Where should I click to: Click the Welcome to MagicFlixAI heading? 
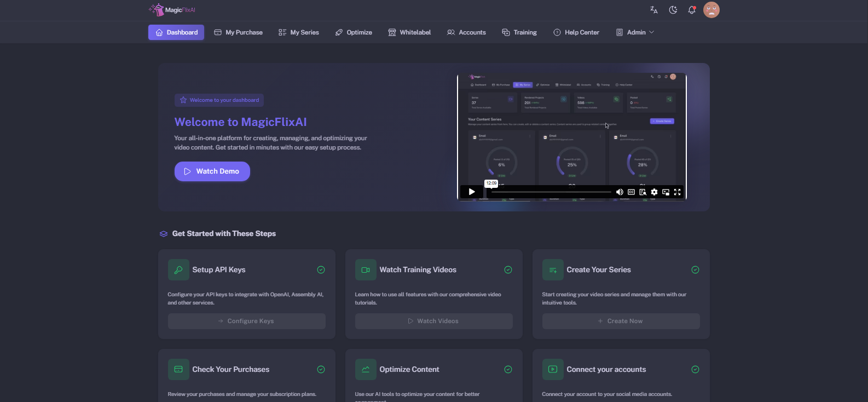pyautogui.click(x=240, y=122)
